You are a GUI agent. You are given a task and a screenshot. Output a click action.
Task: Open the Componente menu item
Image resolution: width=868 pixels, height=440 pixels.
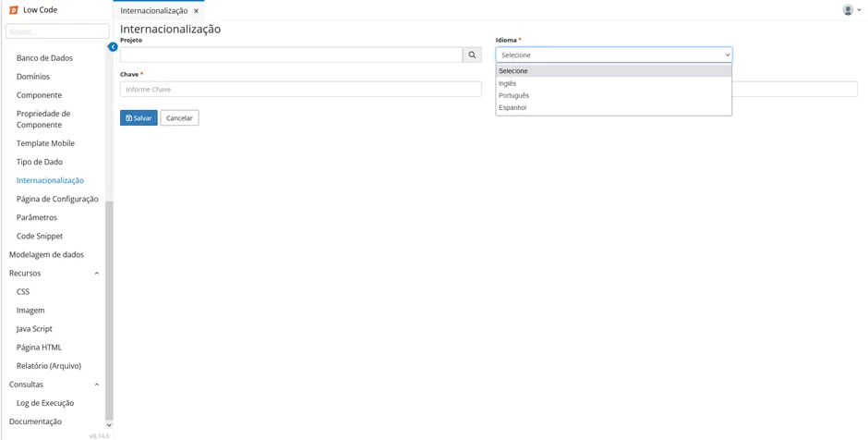click(x=39, y=95)
